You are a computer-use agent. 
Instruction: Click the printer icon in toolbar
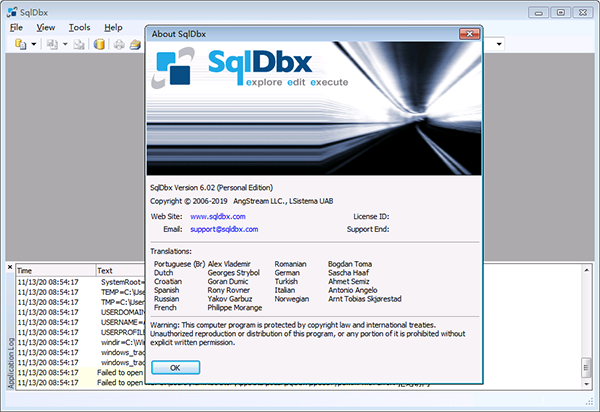(x=119, y=45)
